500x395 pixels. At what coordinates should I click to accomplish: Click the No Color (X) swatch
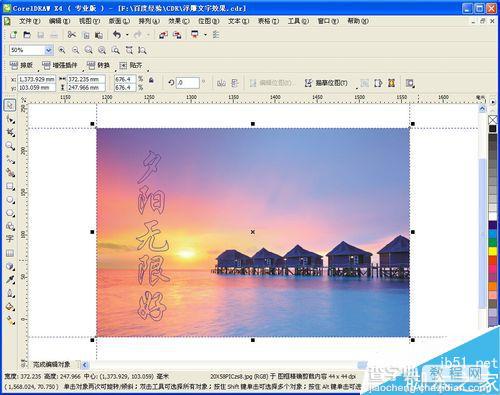[x=493, y=119]
